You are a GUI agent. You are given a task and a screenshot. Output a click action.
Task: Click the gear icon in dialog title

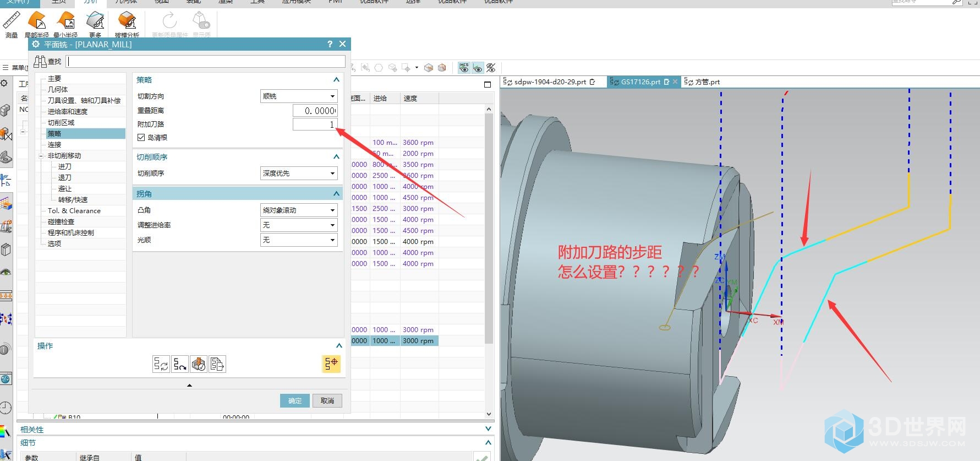coord(36,44)
